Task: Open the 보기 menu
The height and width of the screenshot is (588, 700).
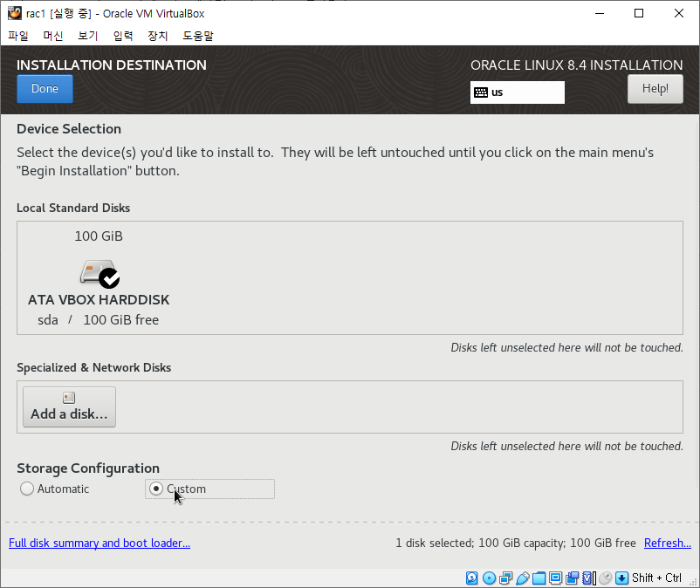Action: pos(88,36)
